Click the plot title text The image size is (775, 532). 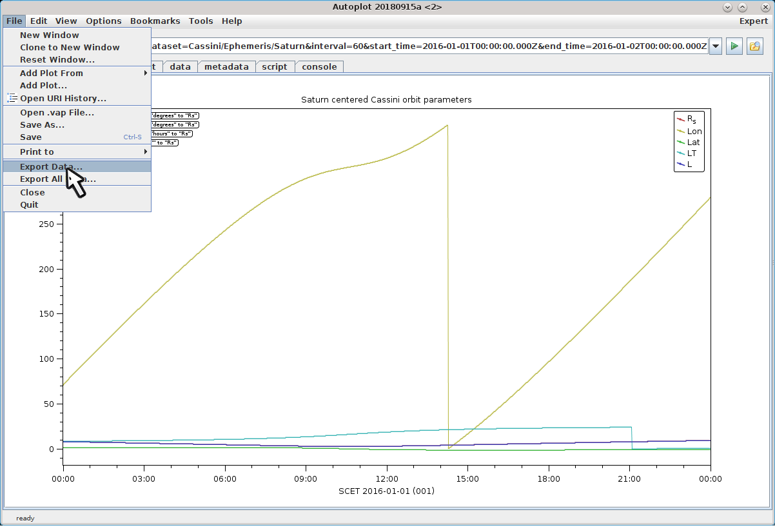(x=386, y=100)
